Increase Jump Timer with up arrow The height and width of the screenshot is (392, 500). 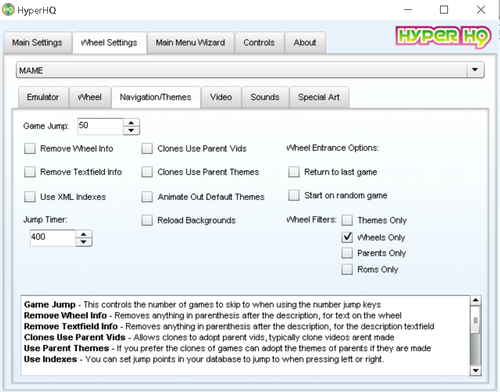coord(84,234)
